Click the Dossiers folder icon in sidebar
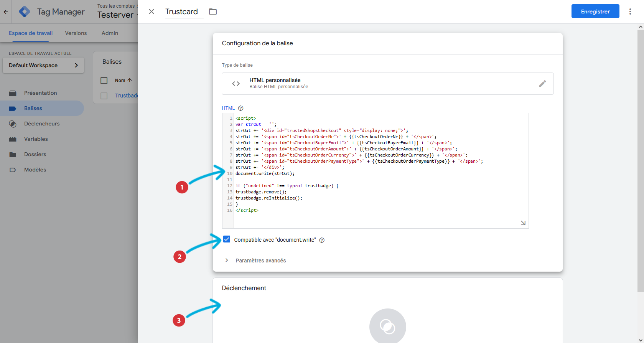Image resolution: width=644 pixels, height=343 pixels. pos(13,155)
